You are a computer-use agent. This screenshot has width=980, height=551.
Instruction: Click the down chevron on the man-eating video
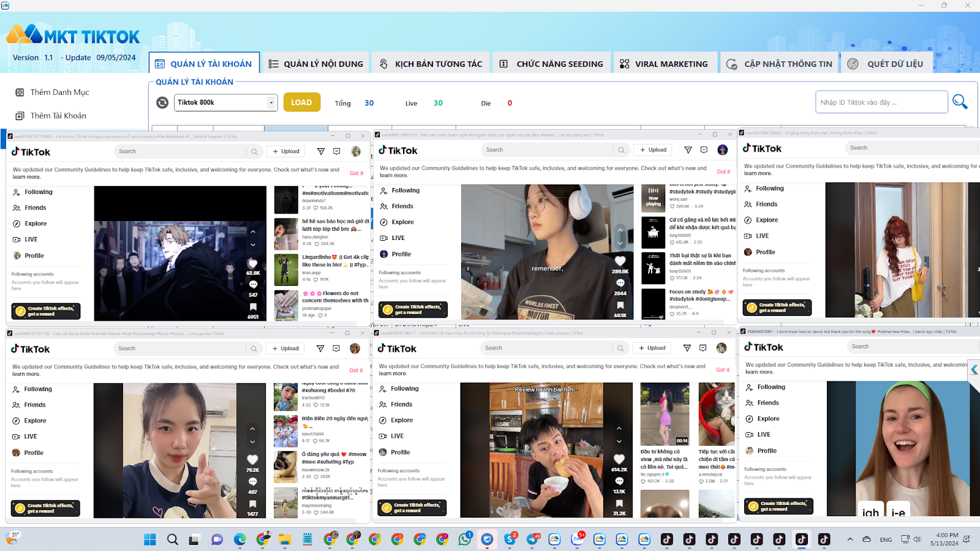coord(619,441)
